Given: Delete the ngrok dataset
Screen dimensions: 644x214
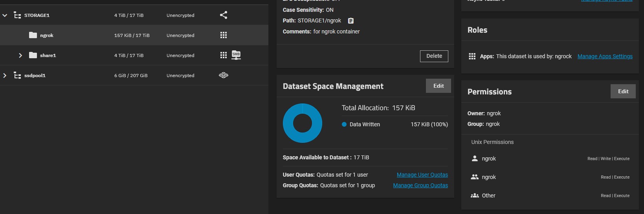Looking at the screenshot, I should point(434,56).
